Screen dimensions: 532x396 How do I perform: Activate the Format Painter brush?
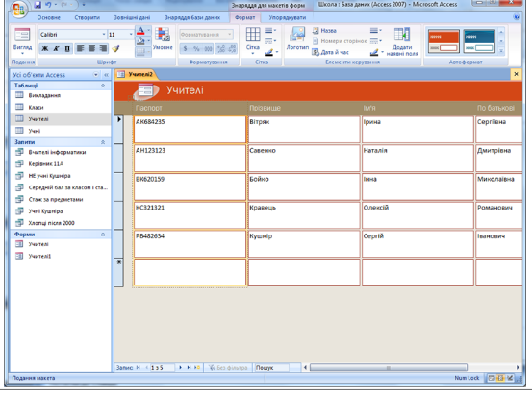[x=115, y=48]
